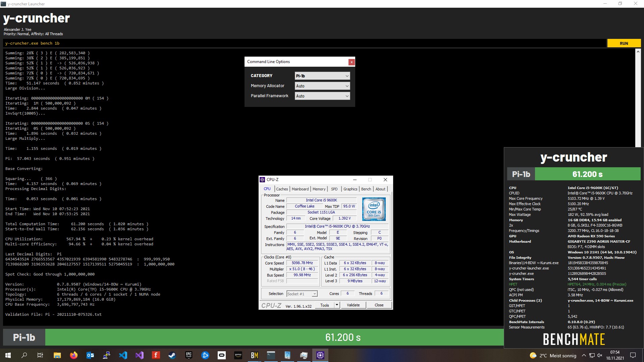Click the Motherboard value GIGABYTE Z390 AORUS MASTER-CF
The height and width of the screenshot is (362, 644).
pos(599,241)
